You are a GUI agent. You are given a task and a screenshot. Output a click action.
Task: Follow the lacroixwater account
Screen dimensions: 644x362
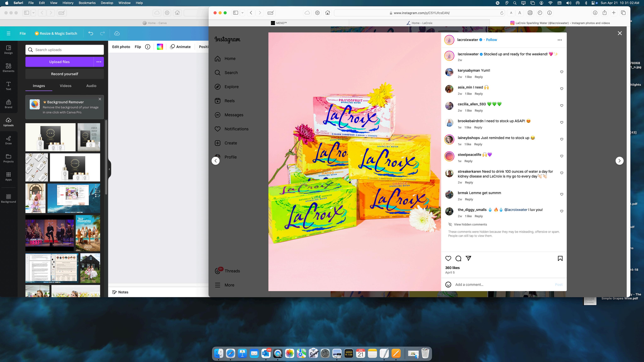pyautogui.click(x=491, y=40)
